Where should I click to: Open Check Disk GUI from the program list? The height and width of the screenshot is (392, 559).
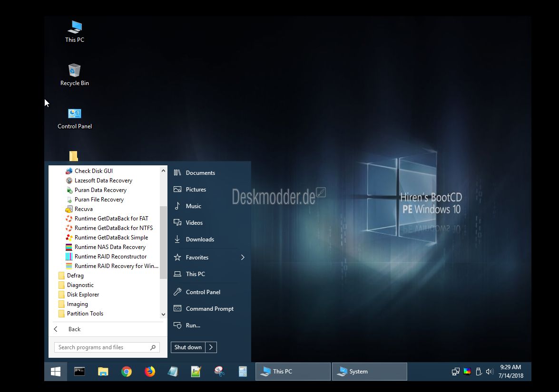(x=93, y=171)
